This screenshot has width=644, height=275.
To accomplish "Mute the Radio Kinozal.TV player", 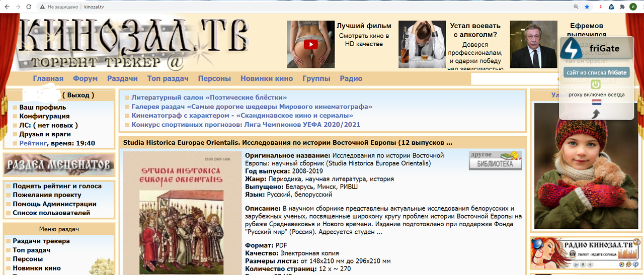I will pyautogui.click(x=590, y=264).
